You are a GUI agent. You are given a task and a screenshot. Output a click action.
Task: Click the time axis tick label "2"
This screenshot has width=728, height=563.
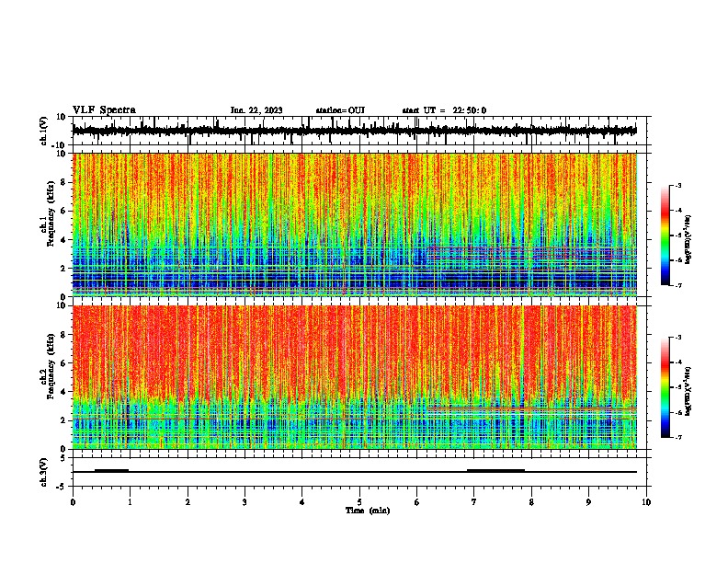(188, 502)
